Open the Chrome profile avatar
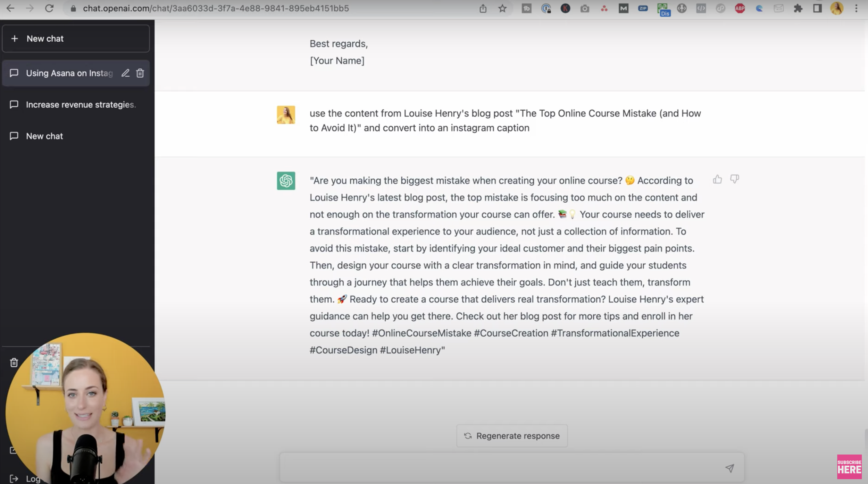The image size is (868, 484). tap(837, 8)
